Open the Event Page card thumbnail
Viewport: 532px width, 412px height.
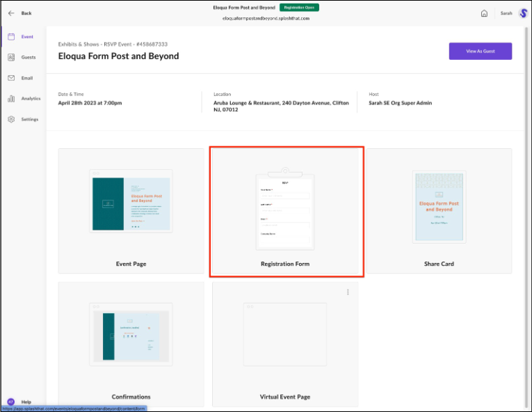pos(131,201)
